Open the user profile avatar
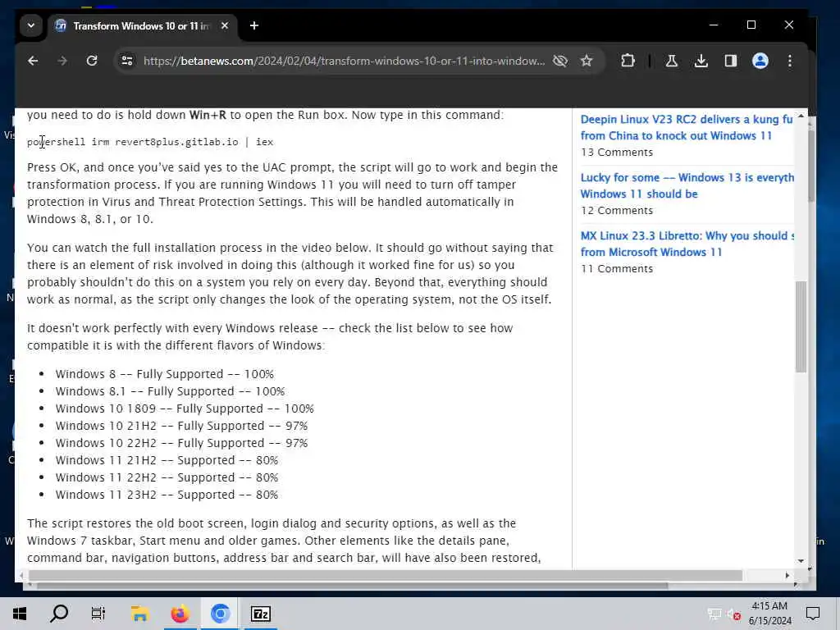This screenshot has width=840, height=630. click(760, 61)
